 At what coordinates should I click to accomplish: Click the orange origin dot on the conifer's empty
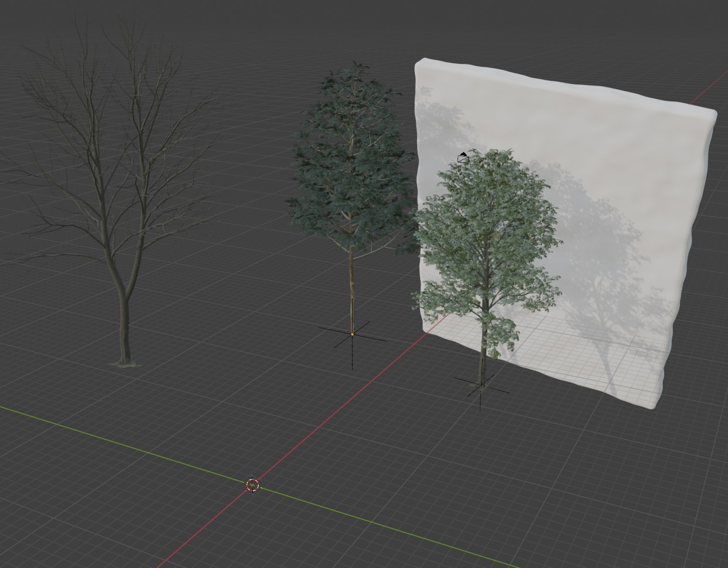click(x=352, y=333)
